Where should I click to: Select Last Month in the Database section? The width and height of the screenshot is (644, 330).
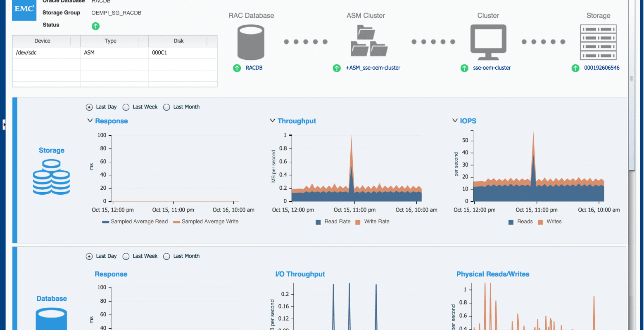(x=166, y=257)
